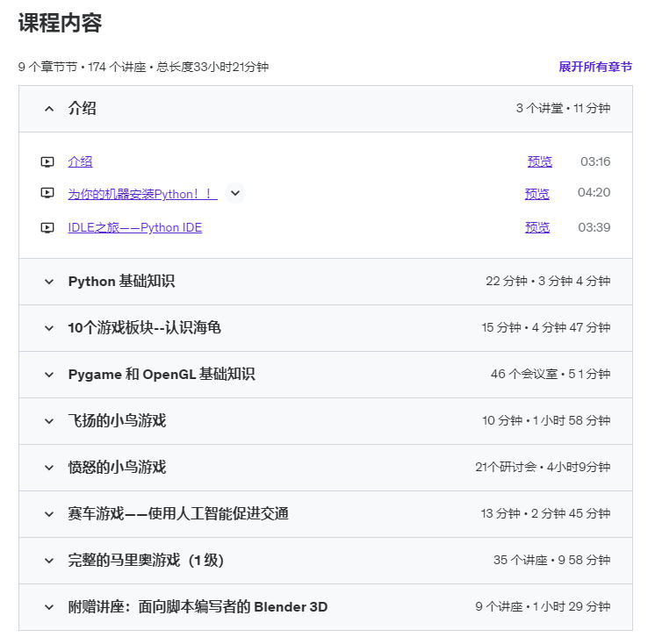The height and width of the screenshot is (644, 648).
Task: Collapse the 介绍 section chevron
Action: [x=49, y=109]
